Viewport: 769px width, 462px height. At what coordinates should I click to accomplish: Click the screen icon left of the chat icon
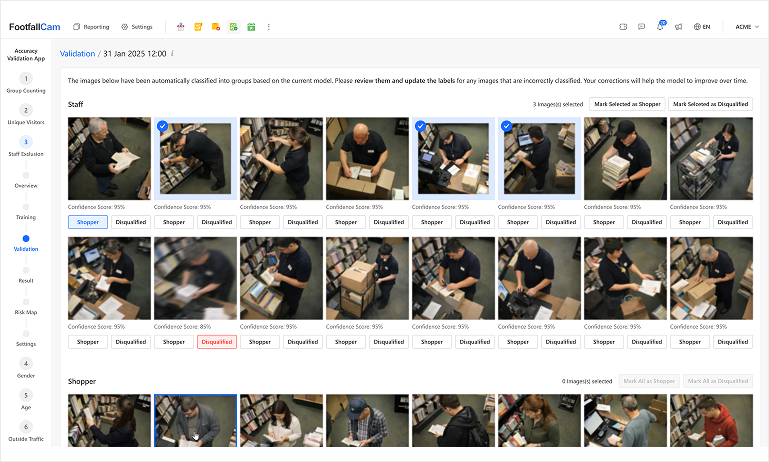(x=623, y=27)
